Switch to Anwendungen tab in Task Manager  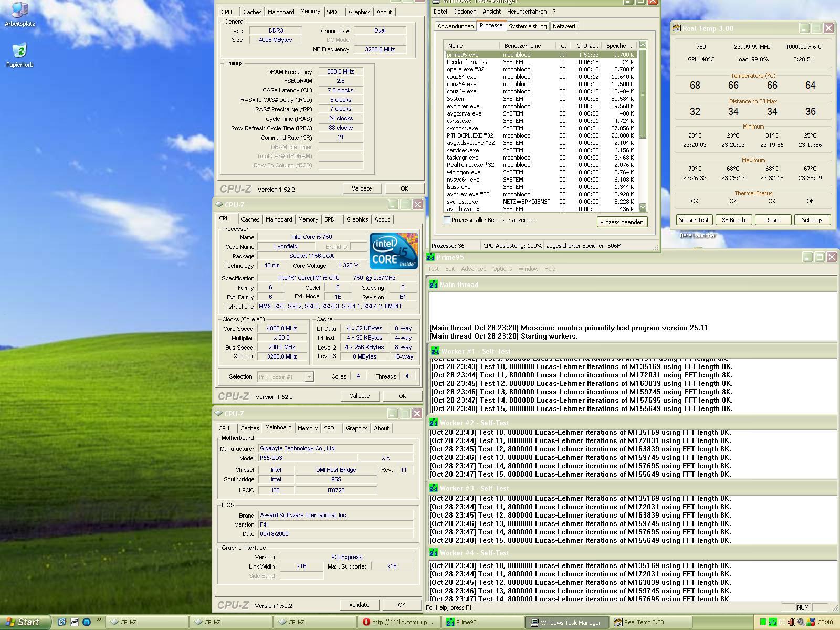pyautogui.click(x=455, y=26)
